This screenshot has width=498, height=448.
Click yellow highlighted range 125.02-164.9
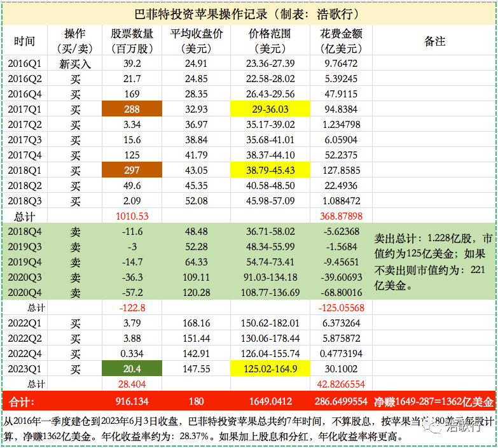[270, 368]
